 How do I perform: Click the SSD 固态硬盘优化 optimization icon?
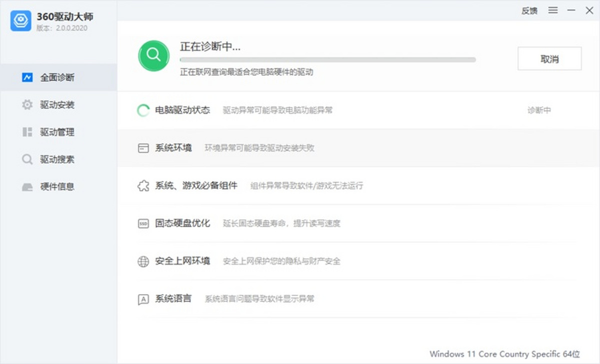(142, 223)
